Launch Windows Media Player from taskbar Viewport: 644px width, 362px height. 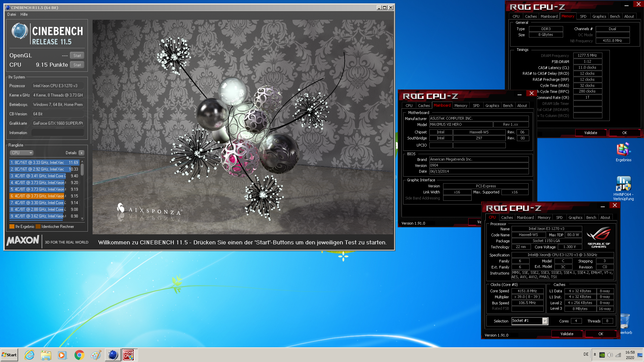pyautogui.click(x=62, y=355)
